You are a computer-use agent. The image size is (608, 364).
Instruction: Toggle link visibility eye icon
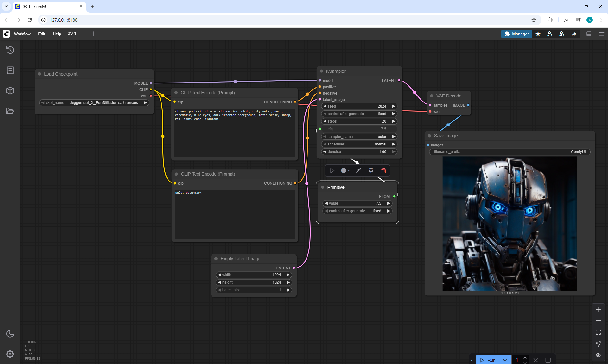(x=598, y=355)
